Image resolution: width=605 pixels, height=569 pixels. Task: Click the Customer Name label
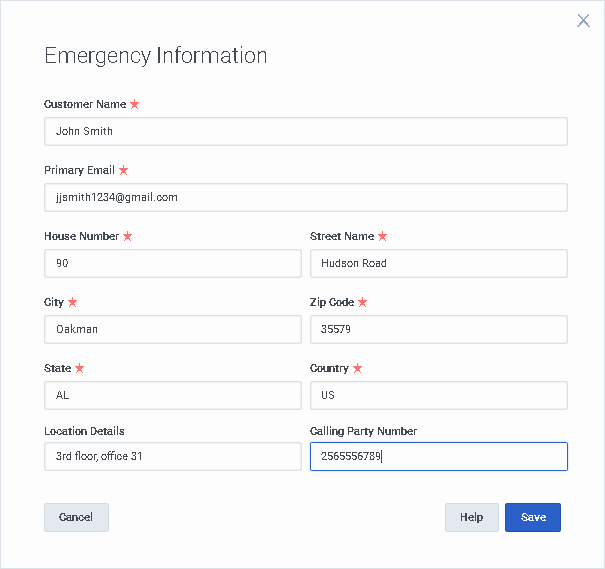85,104
